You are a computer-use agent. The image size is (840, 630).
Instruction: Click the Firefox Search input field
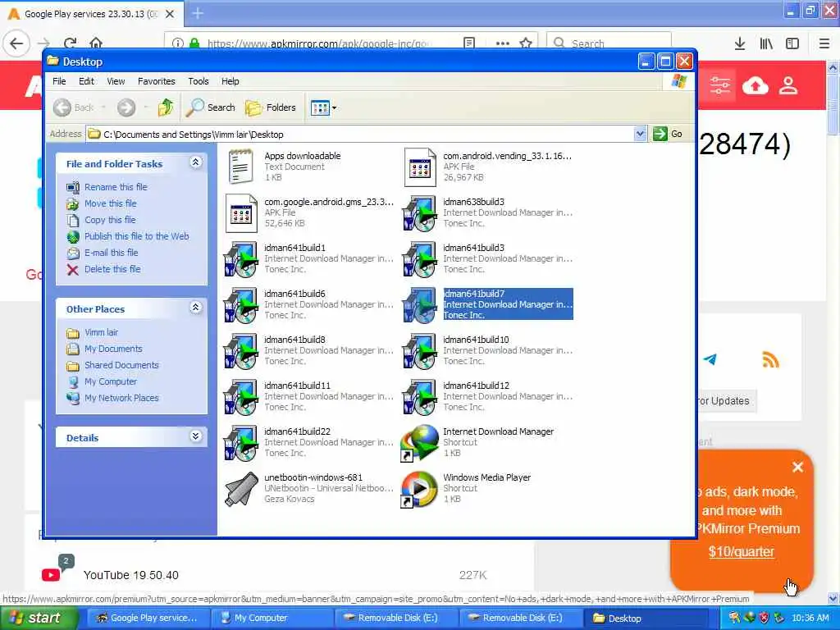pos(609,43)
